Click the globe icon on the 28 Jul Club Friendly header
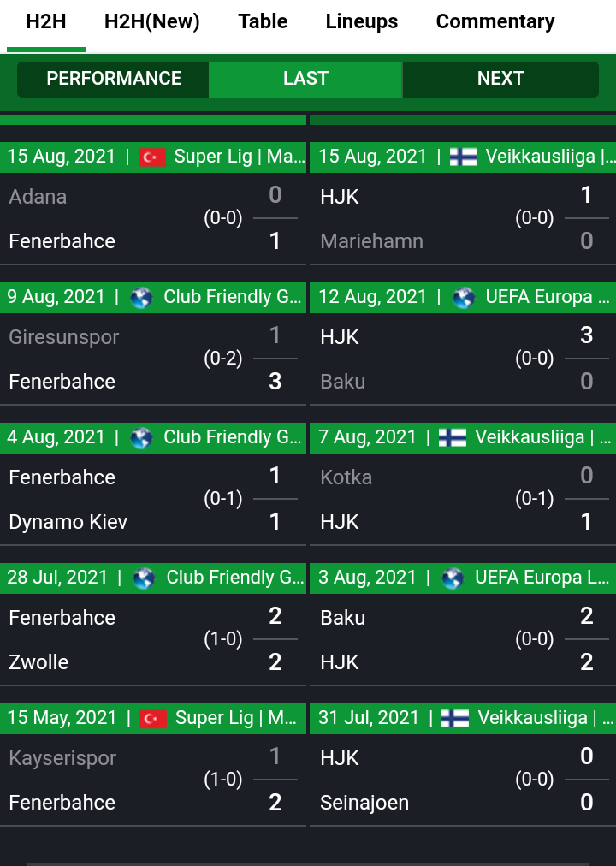 click(x=144, y=578)
